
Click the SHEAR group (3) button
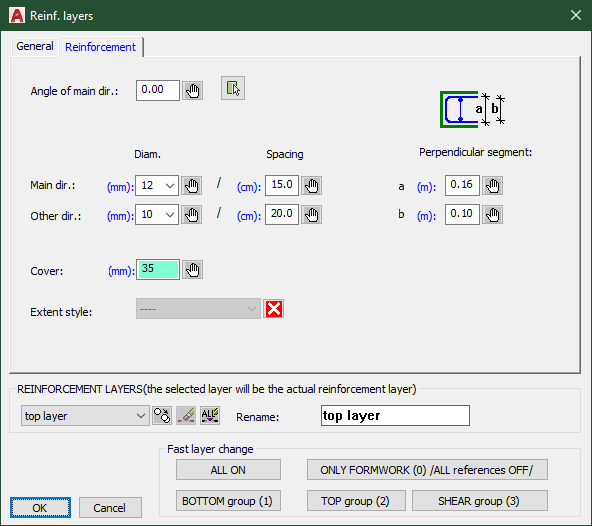point(479,501)
